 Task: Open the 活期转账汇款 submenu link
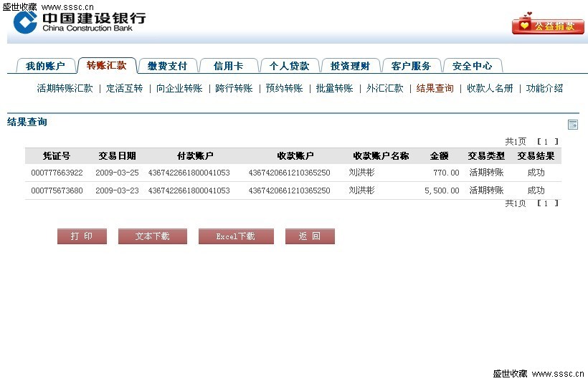[65, 89]
